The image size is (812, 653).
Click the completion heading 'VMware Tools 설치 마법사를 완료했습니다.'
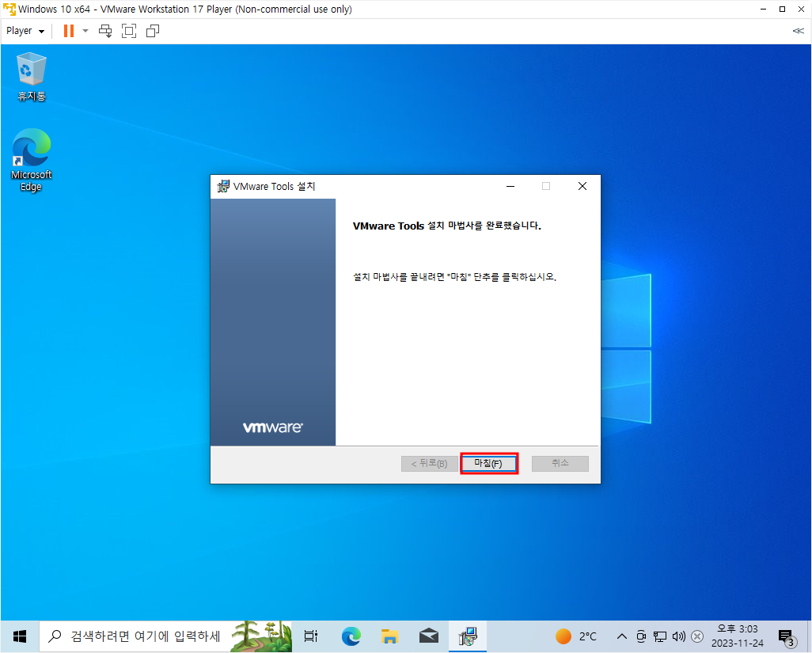(x=447, y=226)
